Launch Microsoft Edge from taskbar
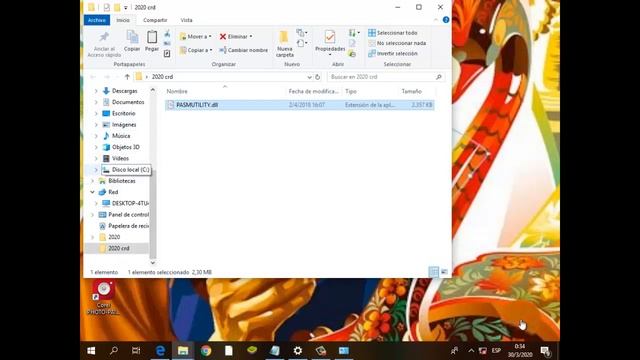The image size is (640, 360). coord(160,351)
